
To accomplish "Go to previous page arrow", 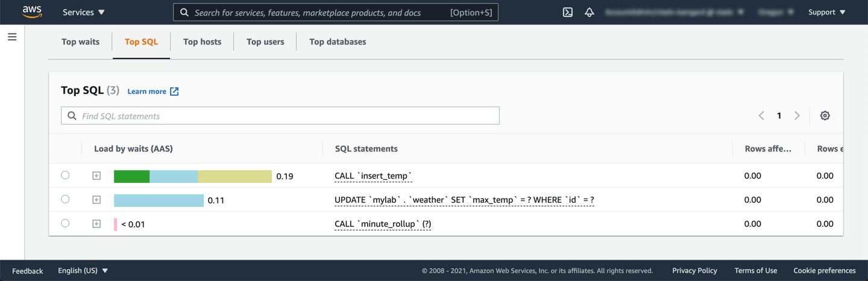I will tap(761, 116).
